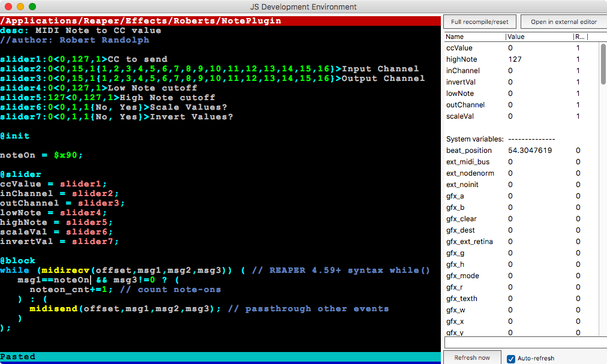This screenshot has width=607, height=364.
Task: Open the script in external editor
Action: pos(563,21)
